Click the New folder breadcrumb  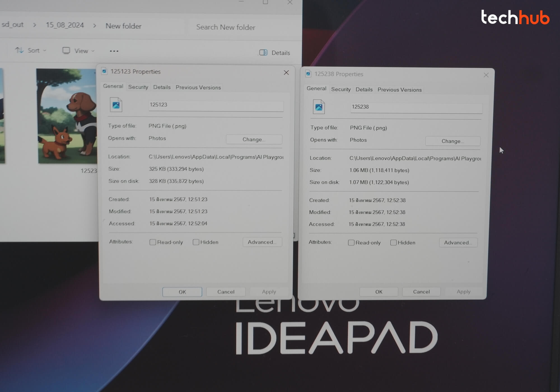click(x=123, y=26)
